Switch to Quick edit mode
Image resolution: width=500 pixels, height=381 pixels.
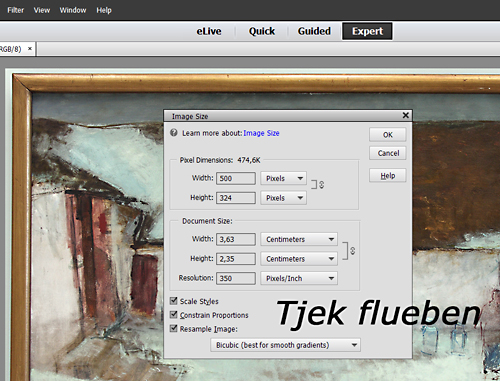click(x=262, y=31)
